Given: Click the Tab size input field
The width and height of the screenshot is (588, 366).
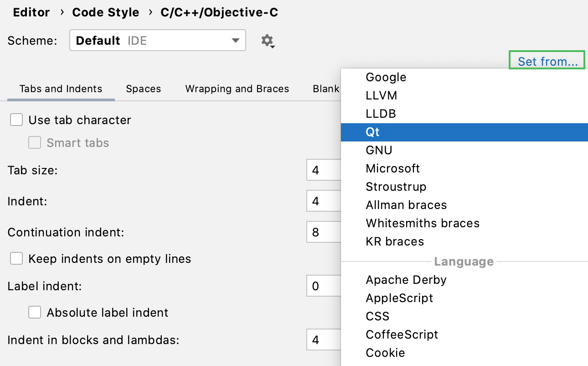Looking at the screenshot, I should pyautogui.click(x=324, y=171).
